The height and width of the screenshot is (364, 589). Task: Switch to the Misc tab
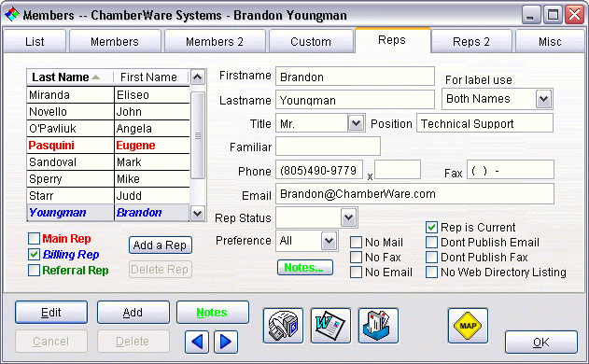point(550,41)
